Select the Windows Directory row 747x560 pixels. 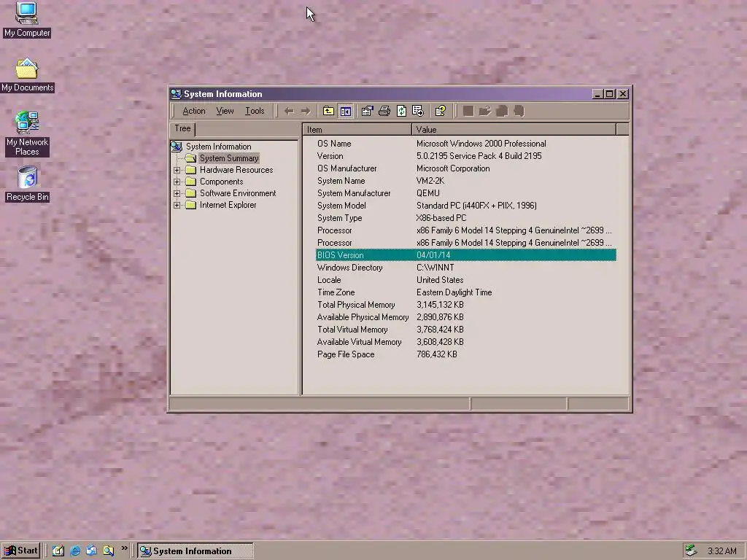[x=466, y=268]
